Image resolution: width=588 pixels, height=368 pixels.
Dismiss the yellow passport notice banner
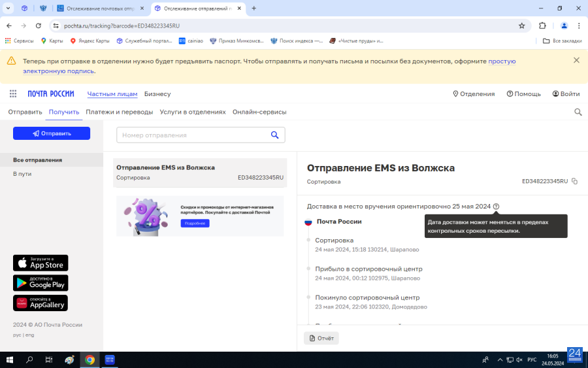click(x=576, y=60)
